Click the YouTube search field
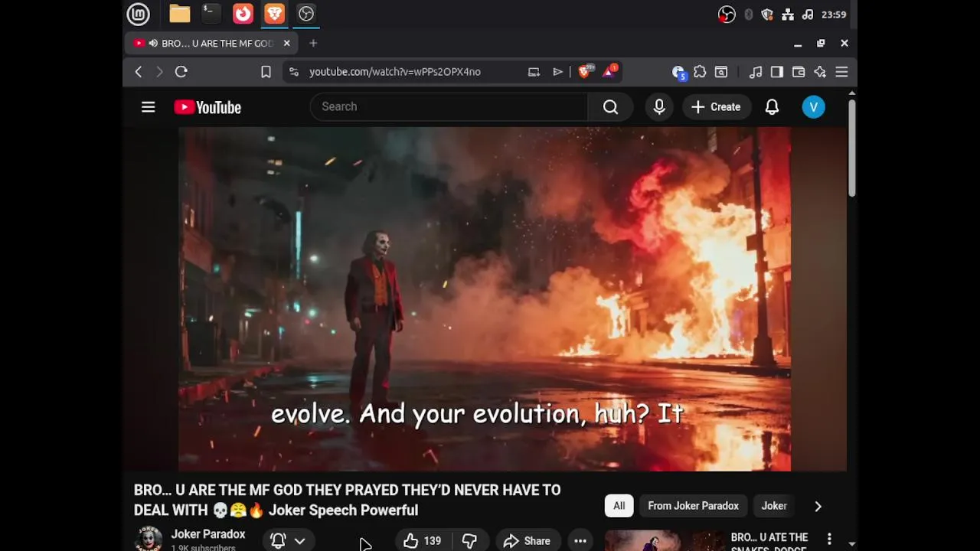The width and height of the screenshot is (980, 551). (449, 107)
